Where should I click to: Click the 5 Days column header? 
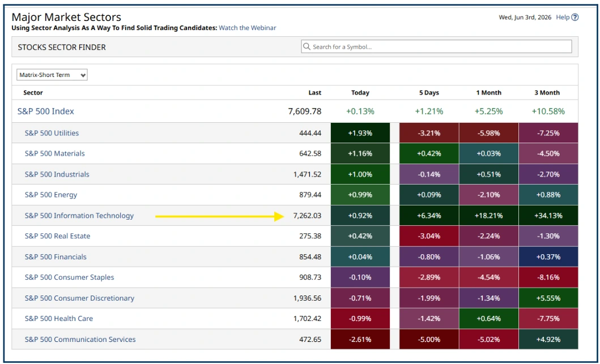click(429, 92)
